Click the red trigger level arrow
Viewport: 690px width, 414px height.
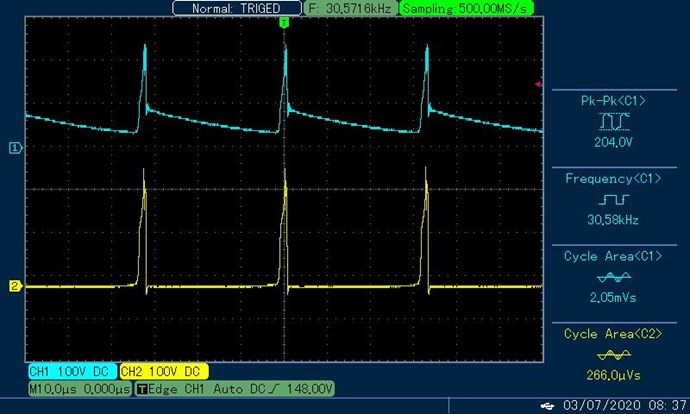click(538, 84)
